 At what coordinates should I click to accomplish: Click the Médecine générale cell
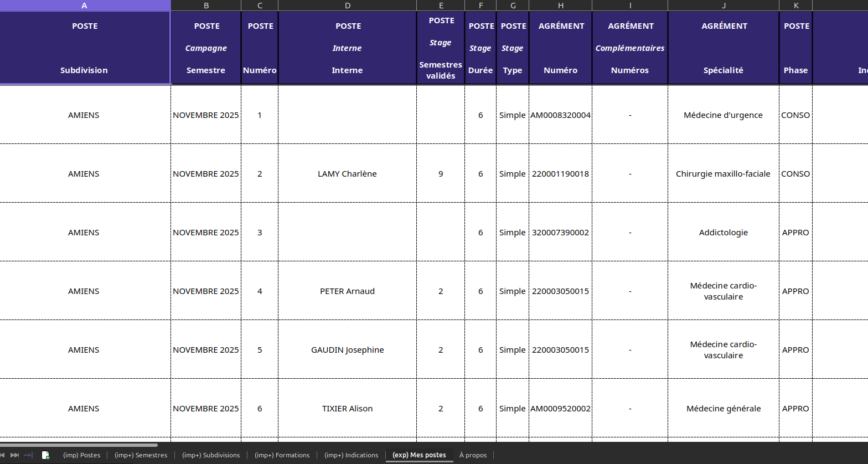pos(724,409)
